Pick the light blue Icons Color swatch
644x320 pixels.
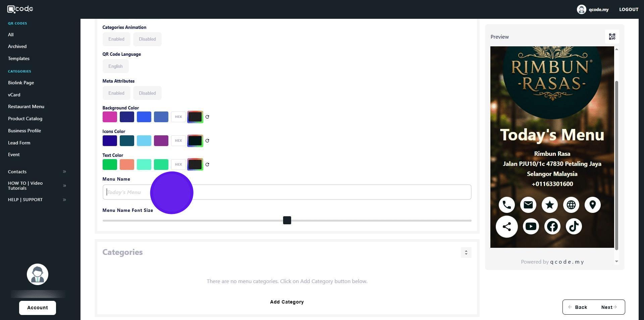tap(144, 141)
